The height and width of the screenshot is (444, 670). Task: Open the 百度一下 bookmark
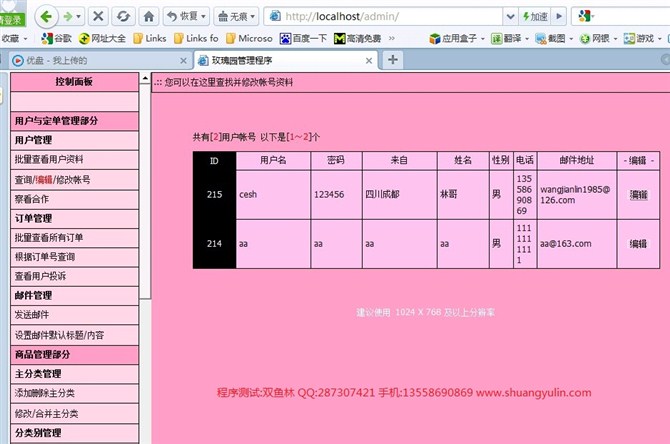303,38
